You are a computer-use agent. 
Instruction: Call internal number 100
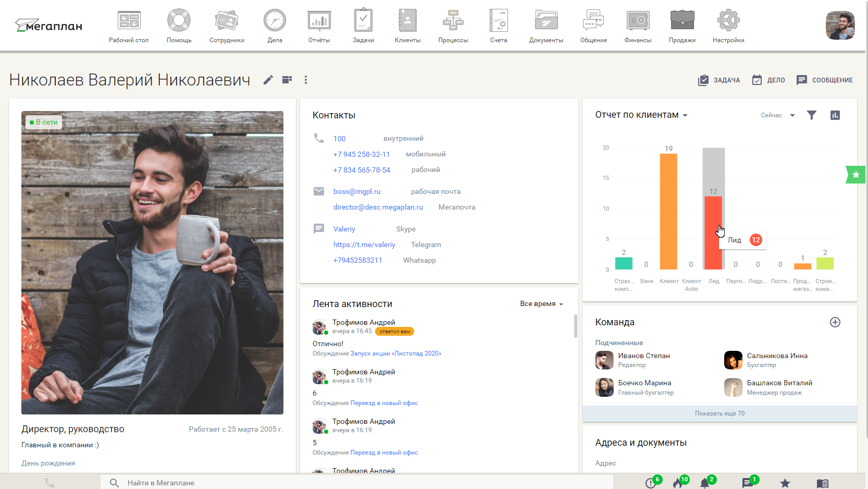pos(339,139)
